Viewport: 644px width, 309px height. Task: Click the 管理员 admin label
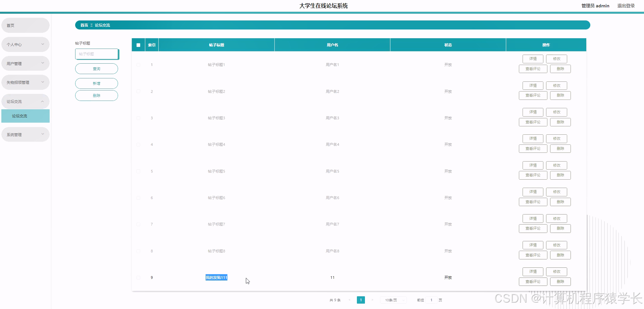595,6
